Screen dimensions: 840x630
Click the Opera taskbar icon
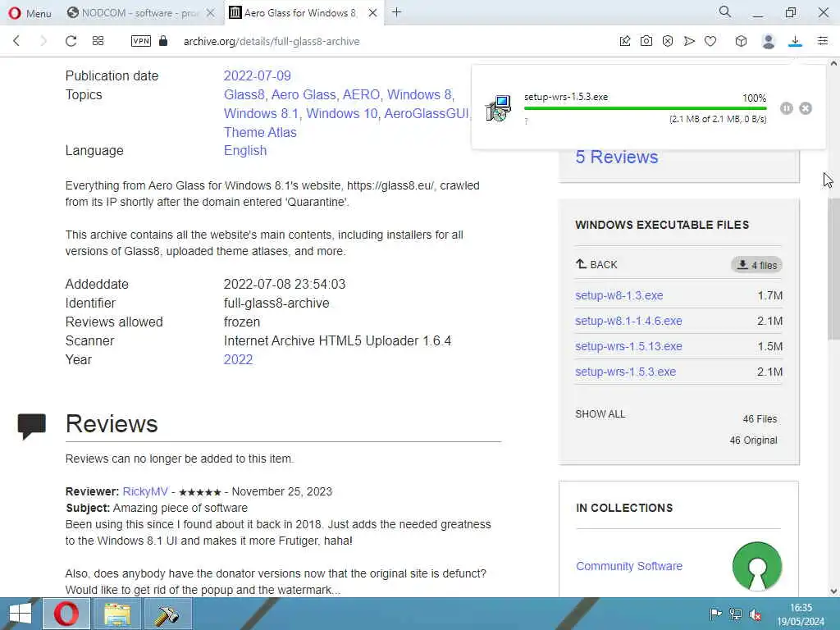tap(66, 614)
